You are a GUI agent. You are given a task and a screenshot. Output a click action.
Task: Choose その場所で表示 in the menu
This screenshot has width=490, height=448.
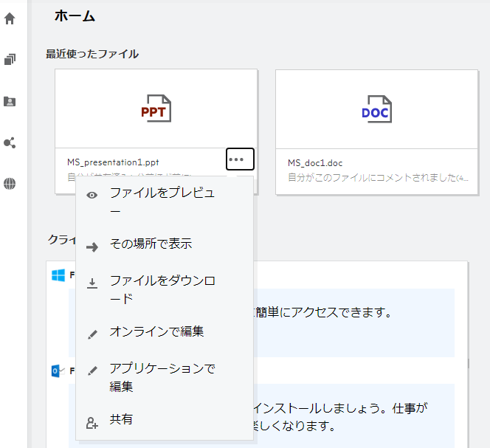[151, 244]
